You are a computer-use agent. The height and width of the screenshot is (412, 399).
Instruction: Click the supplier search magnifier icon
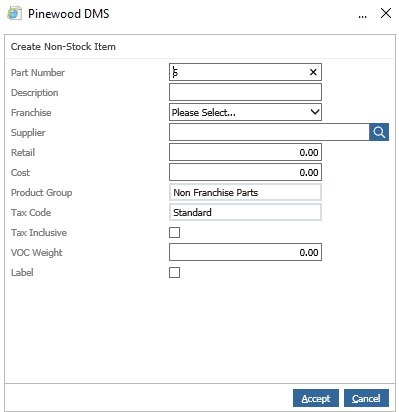tap(379, 132)
